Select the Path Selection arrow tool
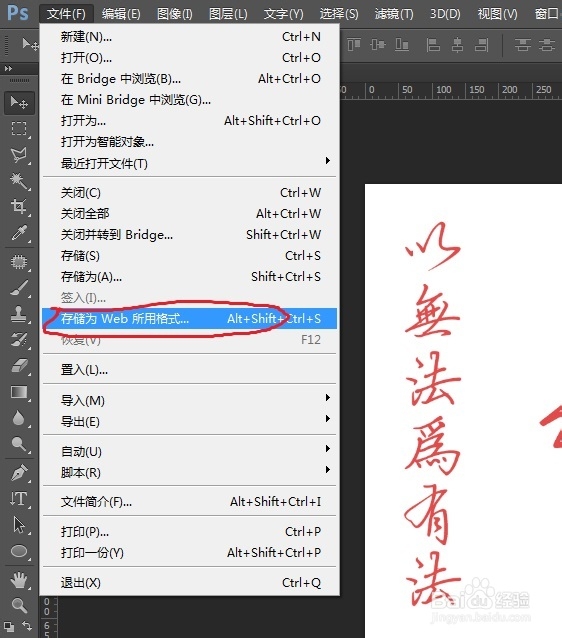562x638 pixels. [x=19, y=525]
